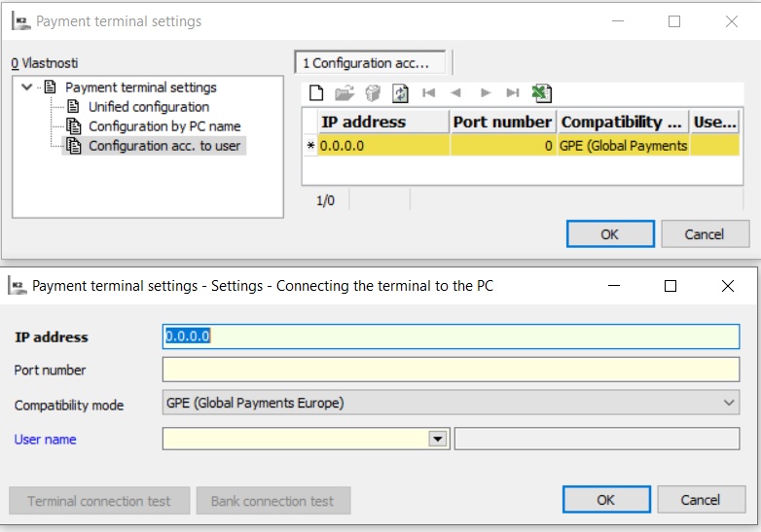Collapse the Payment terminal settings tree node
Screen dimensions: 761x532
click(27, 88)
